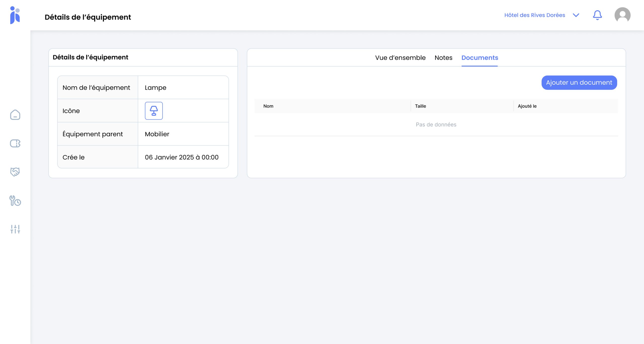This screenshot has height=344, width=644.
Task: Click the app logo icon
Action: pos(15,15)
